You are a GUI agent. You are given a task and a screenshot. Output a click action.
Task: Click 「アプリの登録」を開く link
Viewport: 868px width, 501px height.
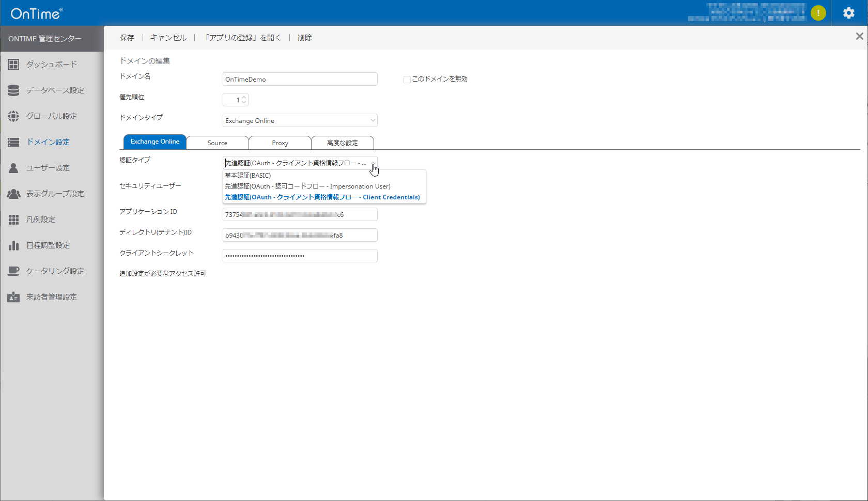click(x=242, y=38)
